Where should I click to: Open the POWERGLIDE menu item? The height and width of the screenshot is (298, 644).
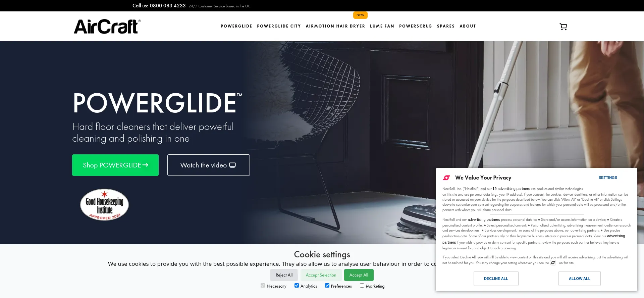tap(236, 26)
